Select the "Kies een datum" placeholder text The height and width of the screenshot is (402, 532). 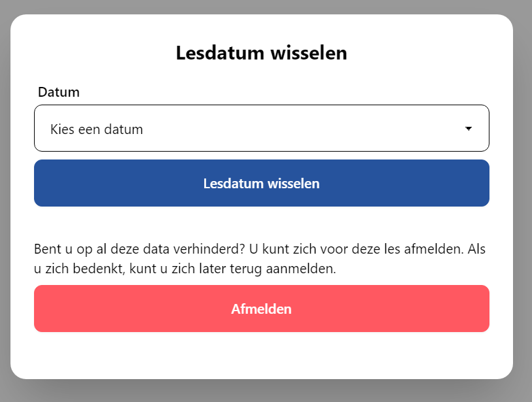pyautogui.click(x=97, y=129)
